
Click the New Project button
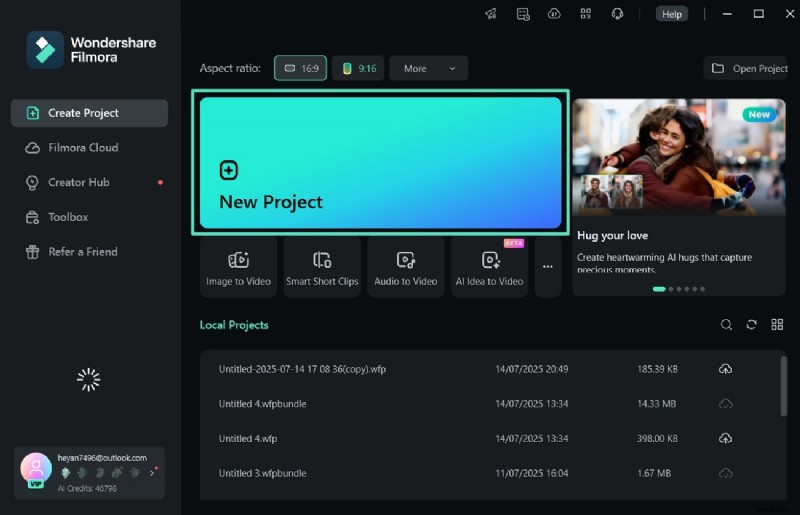(x=380, y=163)
